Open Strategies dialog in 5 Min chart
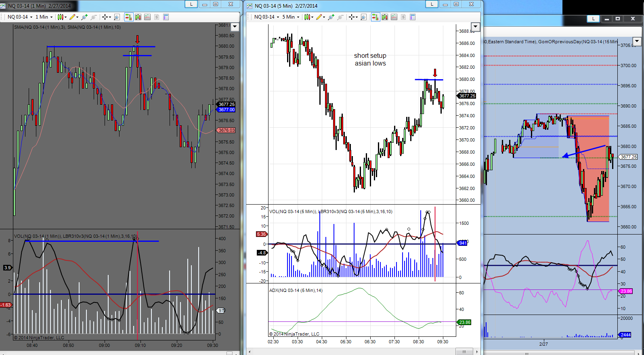 [x=403, y=17]
